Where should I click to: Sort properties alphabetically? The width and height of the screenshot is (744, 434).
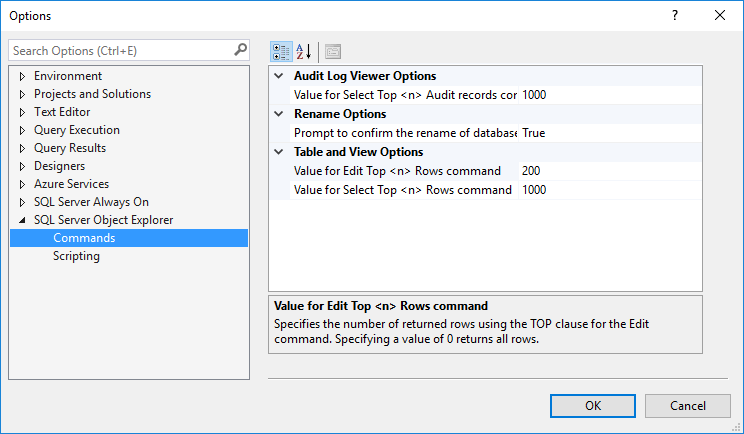pyautogui.click(x=304, y=52)
